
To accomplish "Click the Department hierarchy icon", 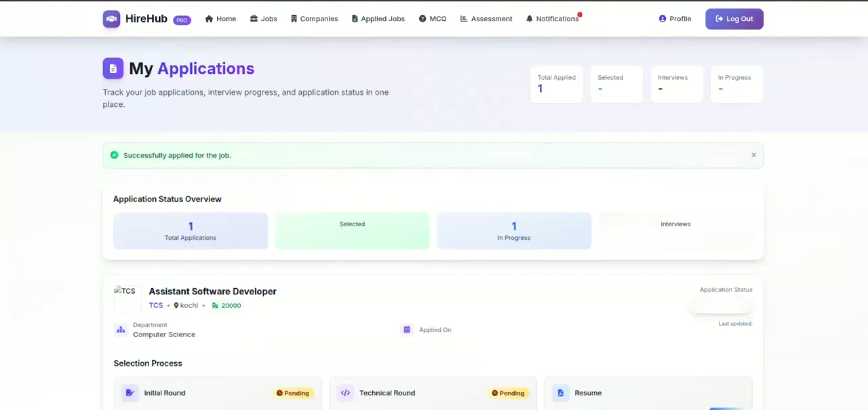I will (x=121, y=330).
